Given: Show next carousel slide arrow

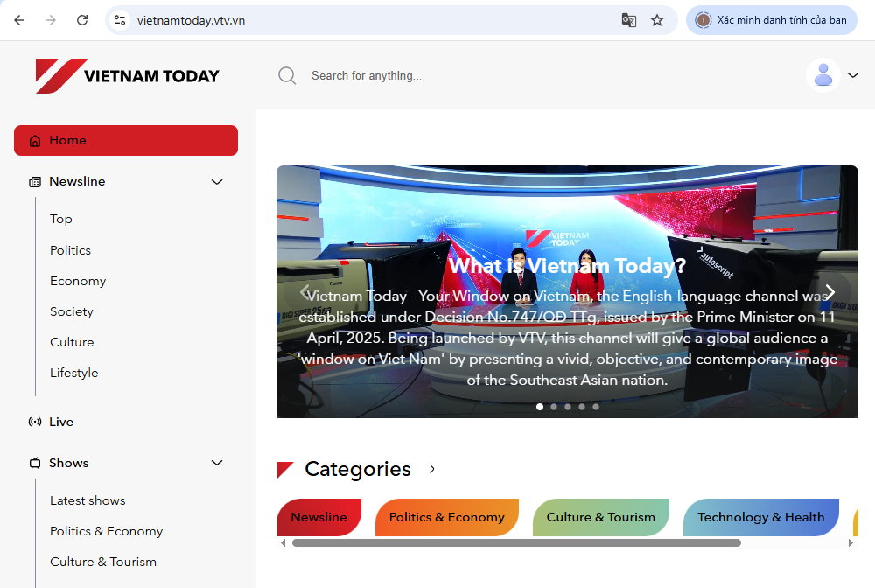Looking at the screenshot, I should click(830, 291).
